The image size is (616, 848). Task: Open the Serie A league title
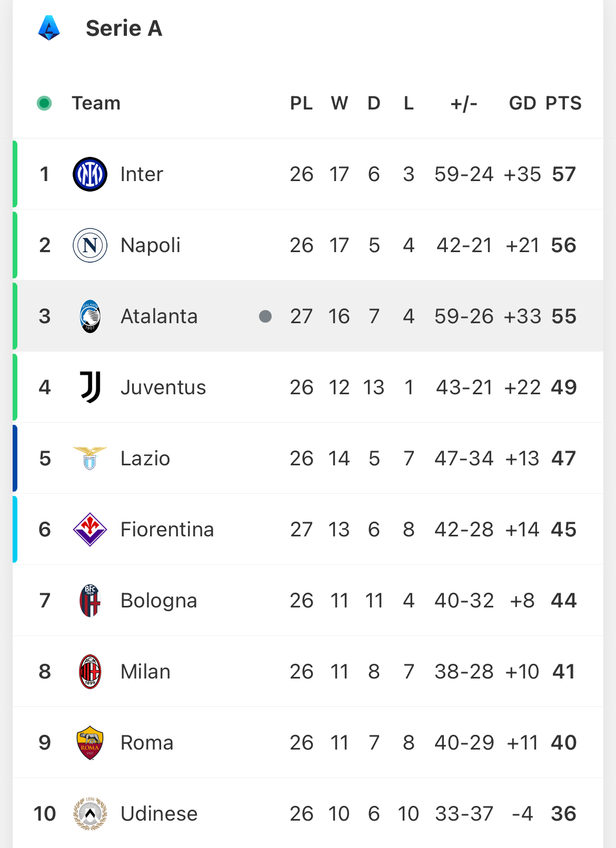(x=124, y=28)
